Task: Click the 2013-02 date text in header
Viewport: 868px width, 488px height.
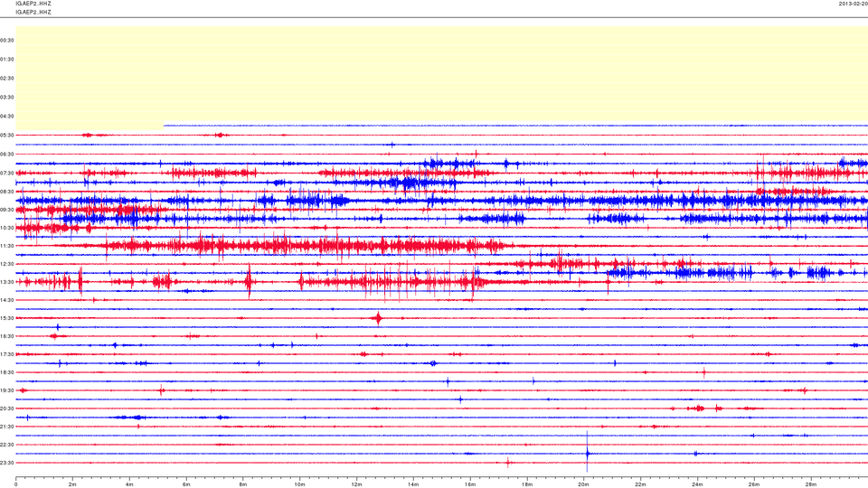Action: pyautogui.click(x=853, y=4)
